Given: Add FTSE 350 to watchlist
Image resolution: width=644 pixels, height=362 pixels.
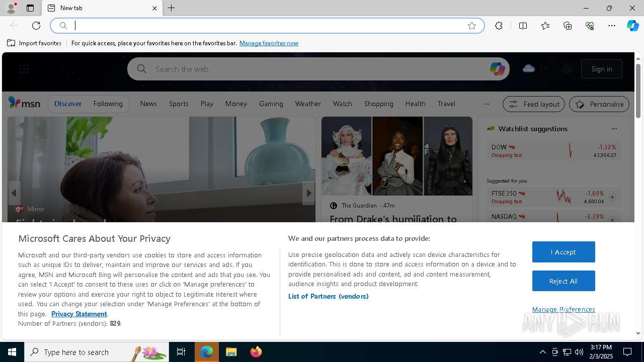Looking at the screenshot, I should 612,197.
